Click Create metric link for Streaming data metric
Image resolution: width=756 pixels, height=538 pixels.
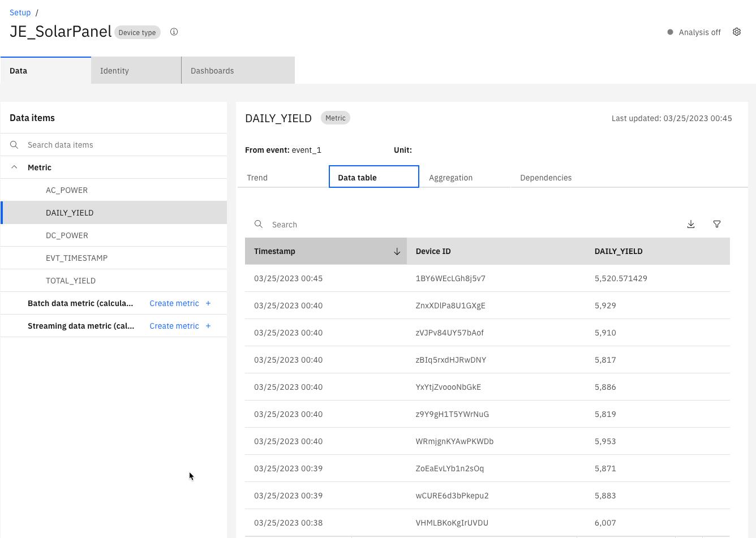[x=174, y=326]
